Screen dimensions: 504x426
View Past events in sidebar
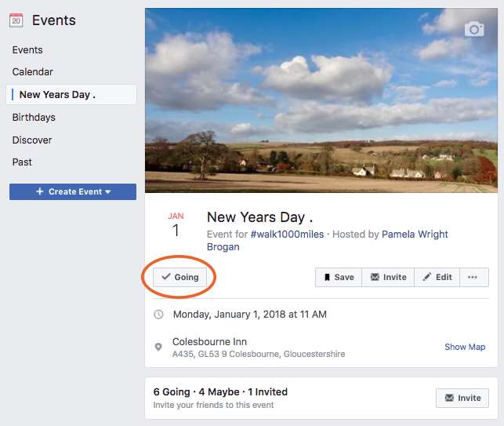click(x=22, y=162)
